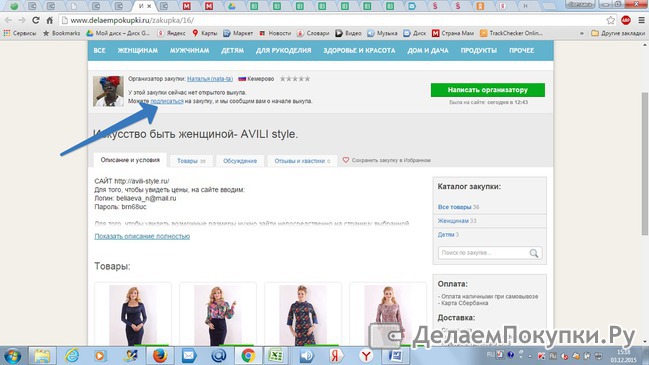649x365 pixels.
Task: Open the pink patterned dress product thumbnail
Action: click(x=388, y=315)
